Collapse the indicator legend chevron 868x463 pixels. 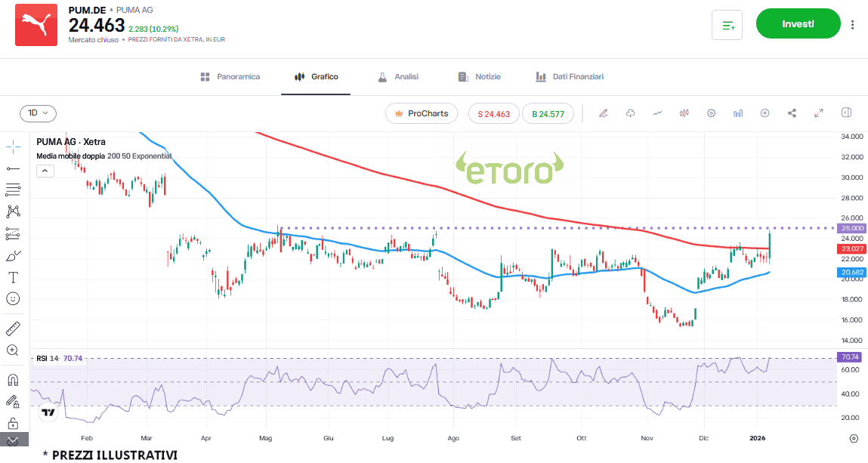(45, 171)
